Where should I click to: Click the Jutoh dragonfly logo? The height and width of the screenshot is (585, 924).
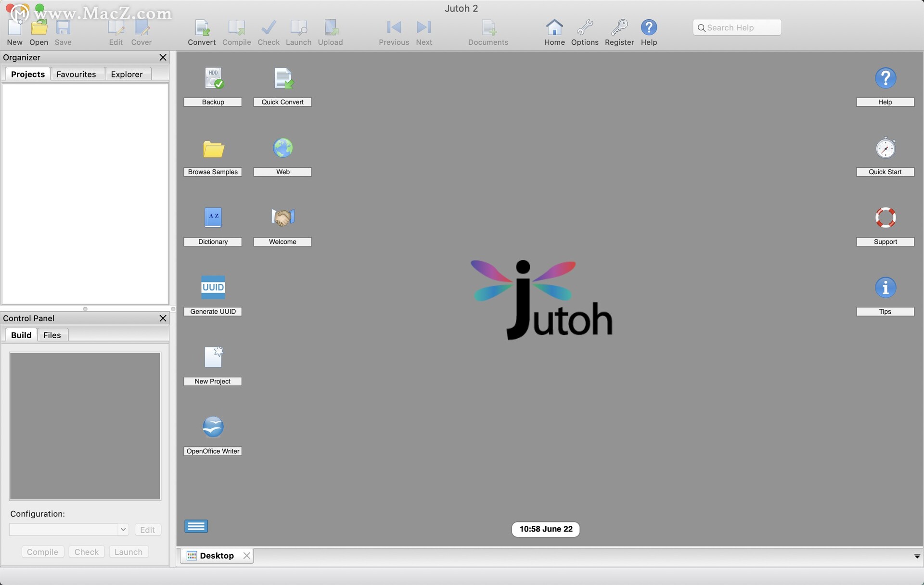(x=541, y=299)
